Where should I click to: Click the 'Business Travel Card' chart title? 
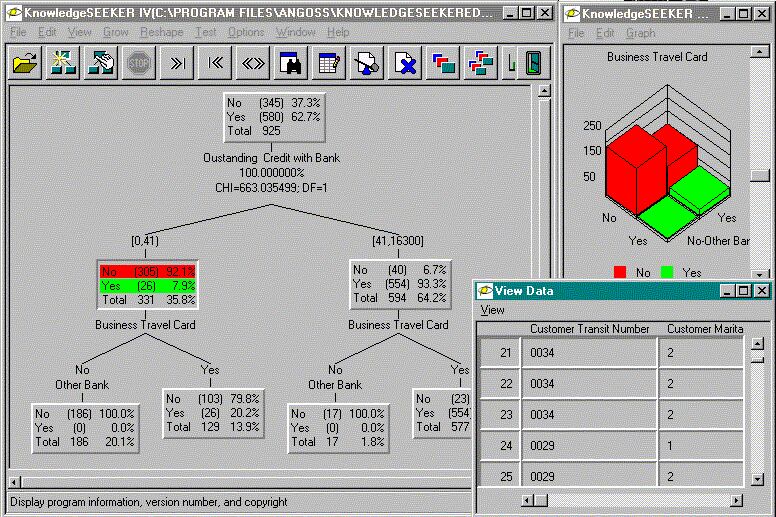tap(657, 57)
